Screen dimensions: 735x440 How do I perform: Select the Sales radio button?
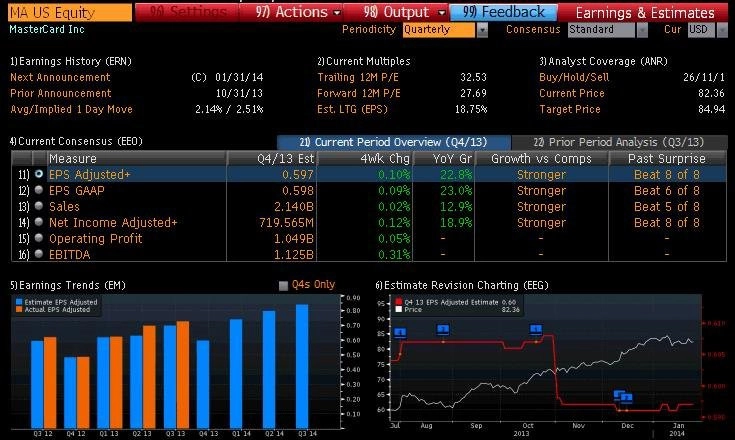(x=39, y=206)
